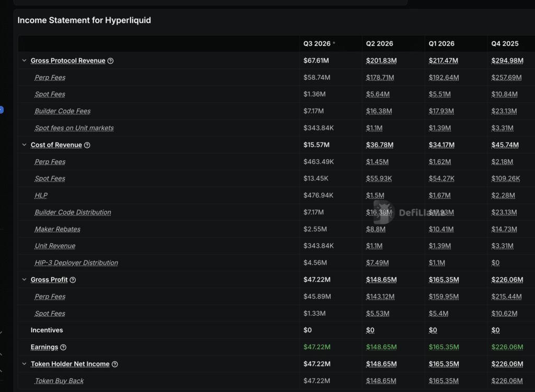Click the Cost of Revenue label

tap(56, 145)
